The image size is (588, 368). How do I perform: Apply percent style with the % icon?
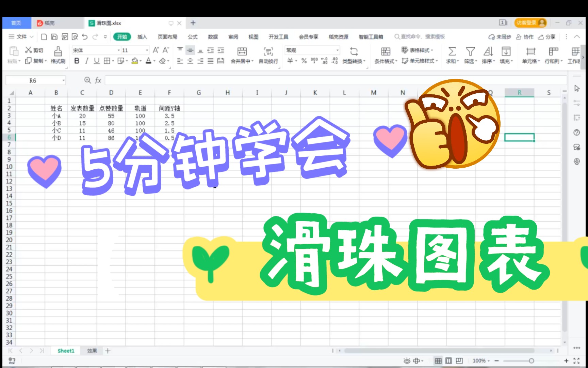coord(304,61)
